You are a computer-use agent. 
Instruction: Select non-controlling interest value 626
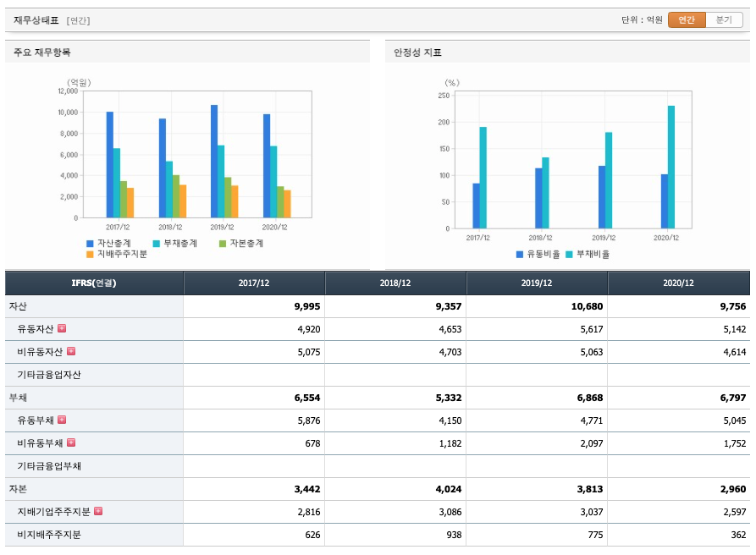pos(312,535)
